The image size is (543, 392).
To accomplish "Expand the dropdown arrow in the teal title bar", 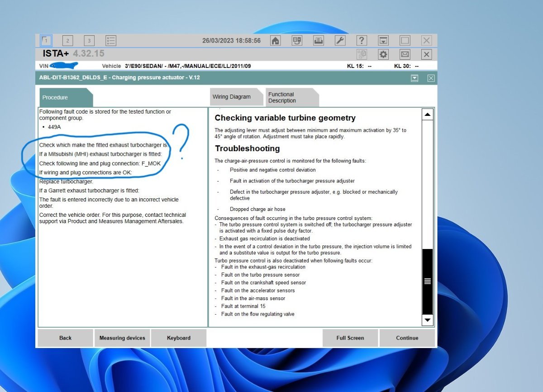I will coord(414,78).
